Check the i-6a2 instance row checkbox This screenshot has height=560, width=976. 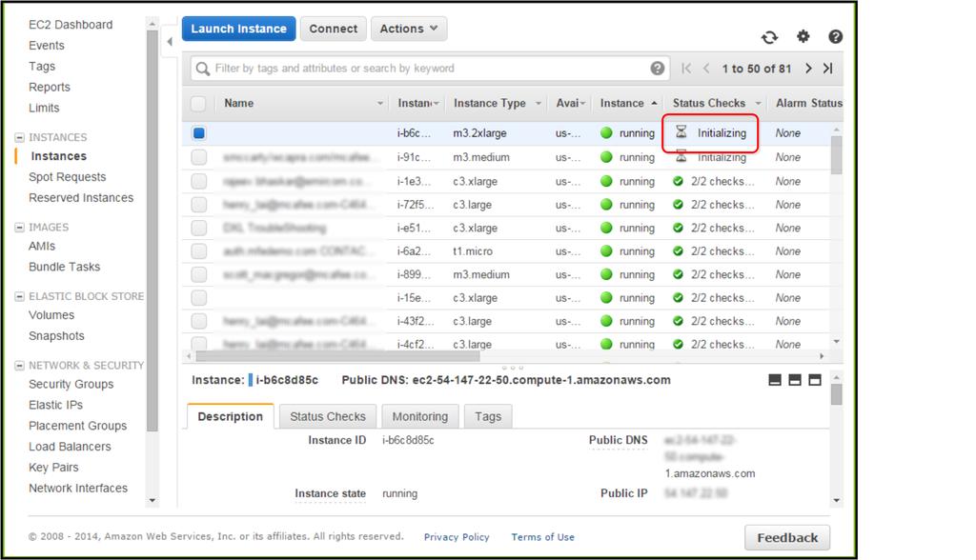pyautogui.click(x=198, y=251)
